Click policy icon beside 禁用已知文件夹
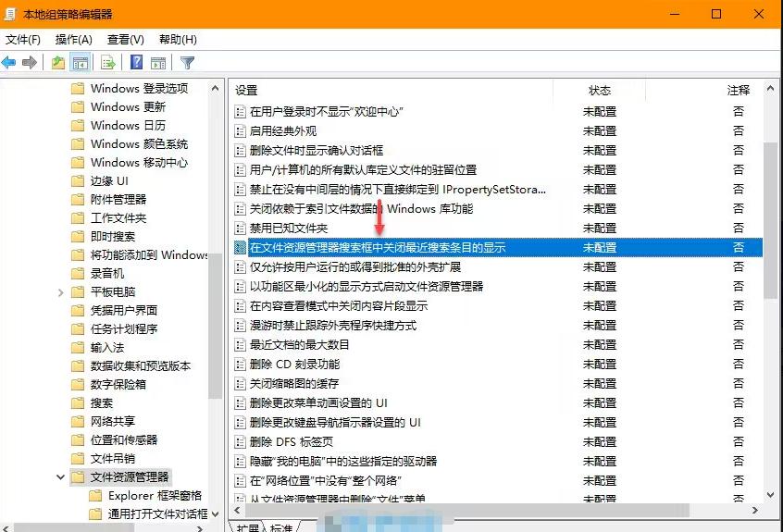Screen dimensions: 783x532 tap(241, 229)
